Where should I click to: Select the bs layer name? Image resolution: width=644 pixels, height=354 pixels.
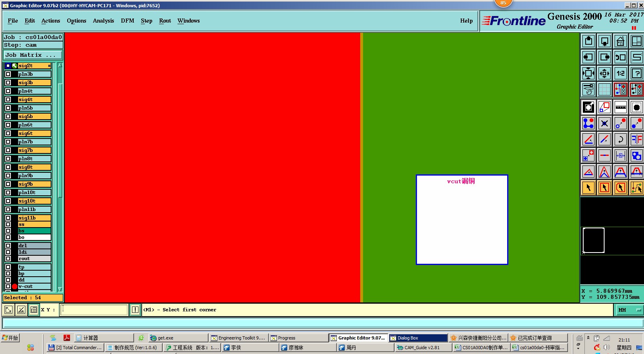(35, 231)
